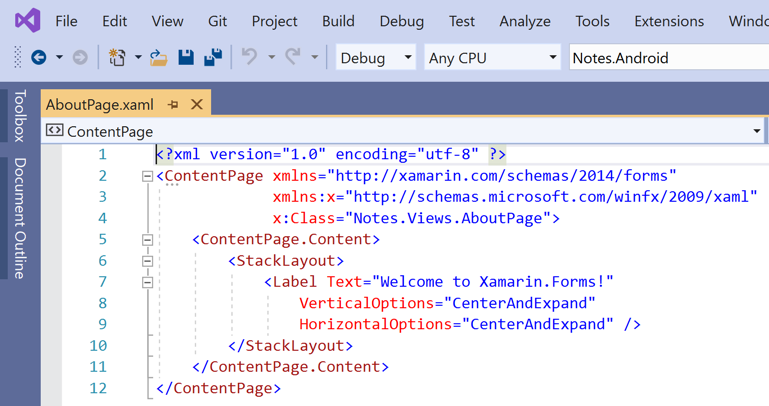Screen dimensions: 769x406
Task: Click the Undo arrow icon
Action: tap(250, 58)
